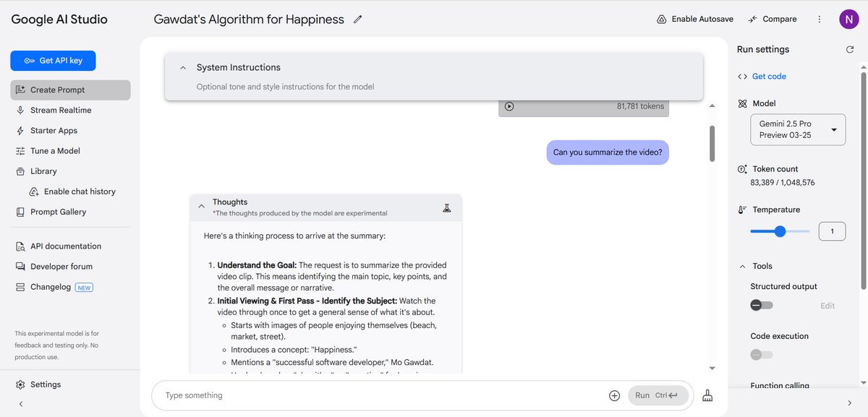
Task: Toggle Structured output switch
Action: [762, 305]
